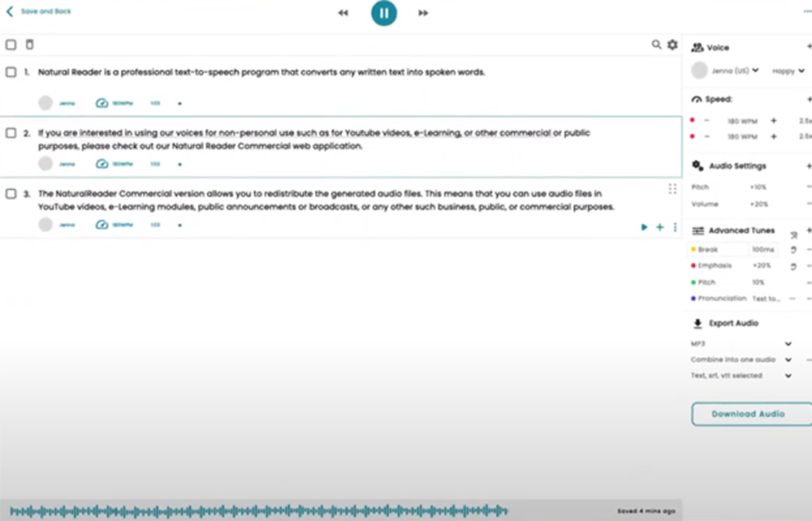Decrease speed with the first minus button
Screen dimensions: 812x521
707,121
